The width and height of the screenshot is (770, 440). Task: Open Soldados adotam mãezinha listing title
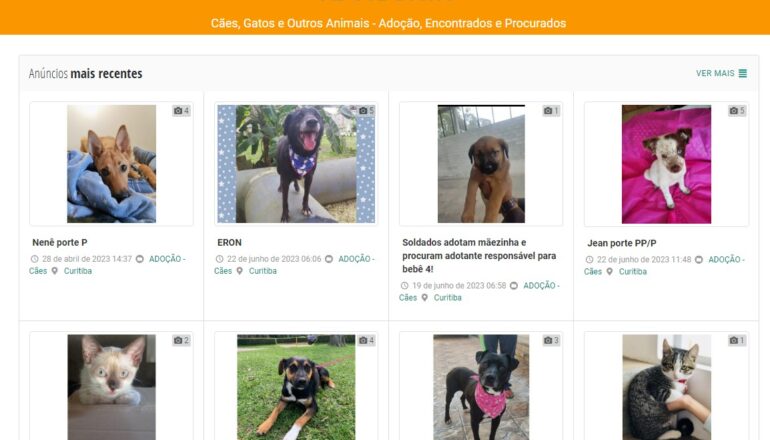479,255
